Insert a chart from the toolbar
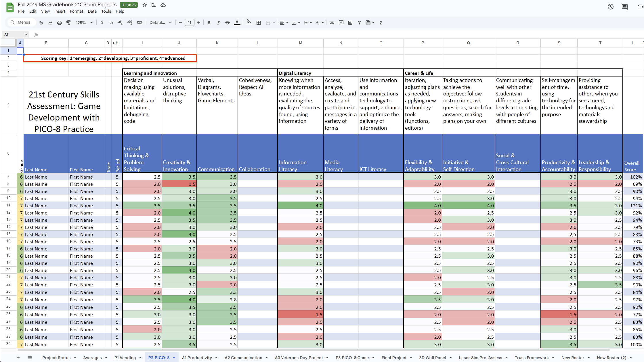 [x=350, y=22]
